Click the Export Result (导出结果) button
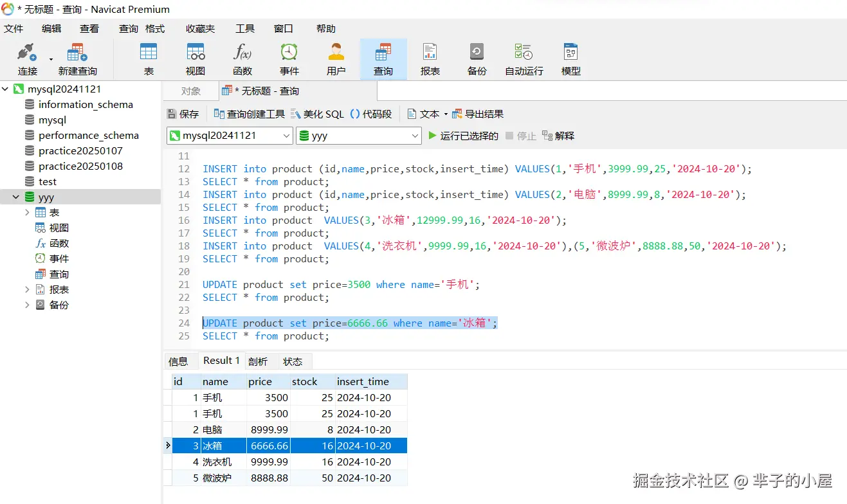This screenshot has width=847, height=504. point(478,114)
